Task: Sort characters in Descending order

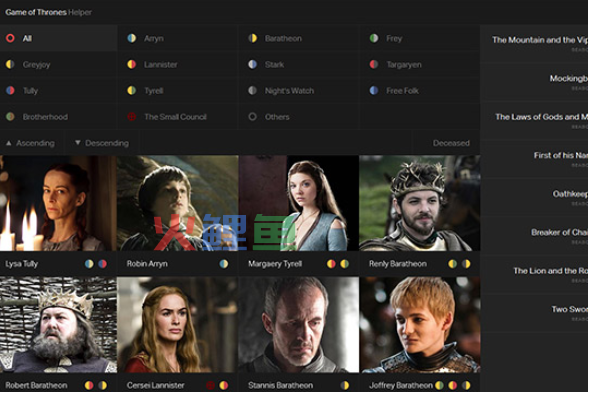Action: click(x=102, y=143)
